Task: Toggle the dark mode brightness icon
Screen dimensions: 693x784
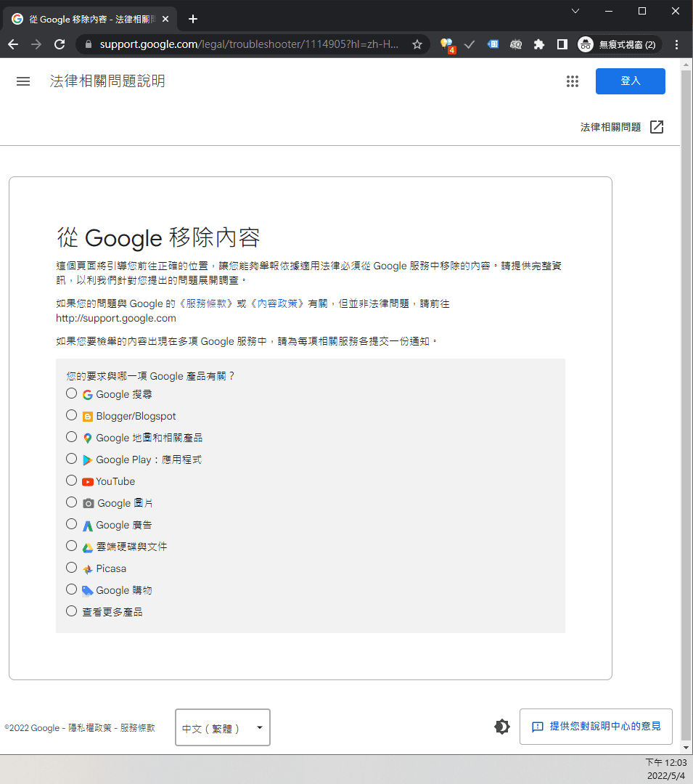Action: coord(501,727)
